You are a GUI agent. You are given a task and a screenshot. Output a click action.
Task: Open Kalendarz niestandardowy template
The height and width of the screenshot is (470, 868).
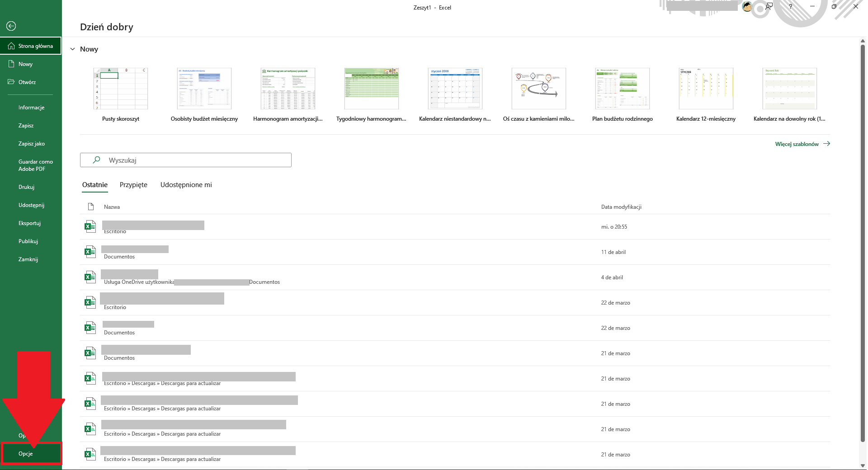tap(455, 95)
